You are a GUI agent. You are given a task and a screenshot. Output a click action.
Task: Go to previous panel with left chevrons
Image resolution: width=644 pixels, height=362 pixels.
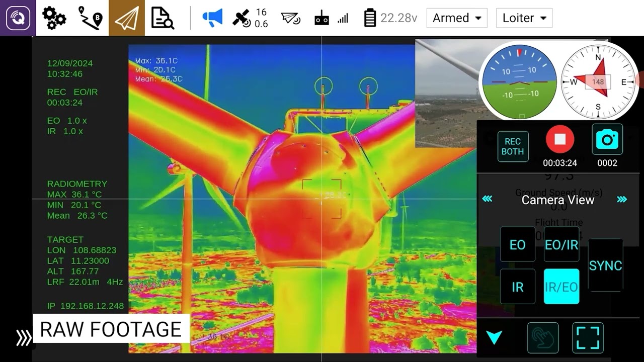487,199
